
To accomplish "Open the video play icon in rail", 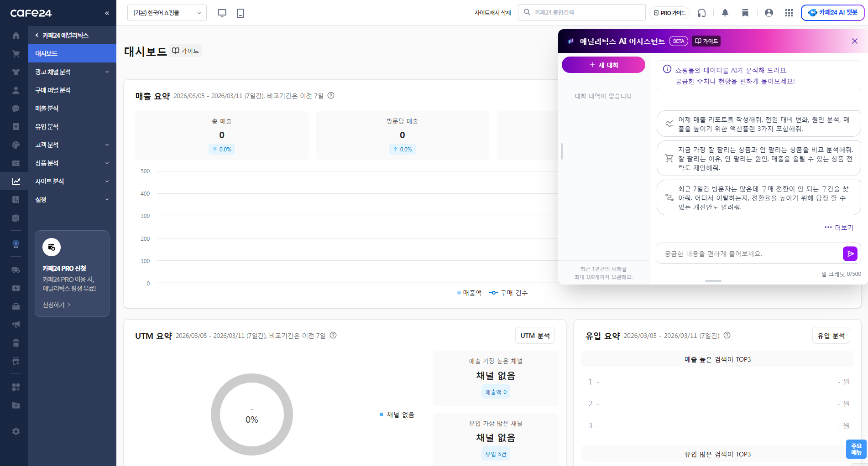I will coord(16,288).
